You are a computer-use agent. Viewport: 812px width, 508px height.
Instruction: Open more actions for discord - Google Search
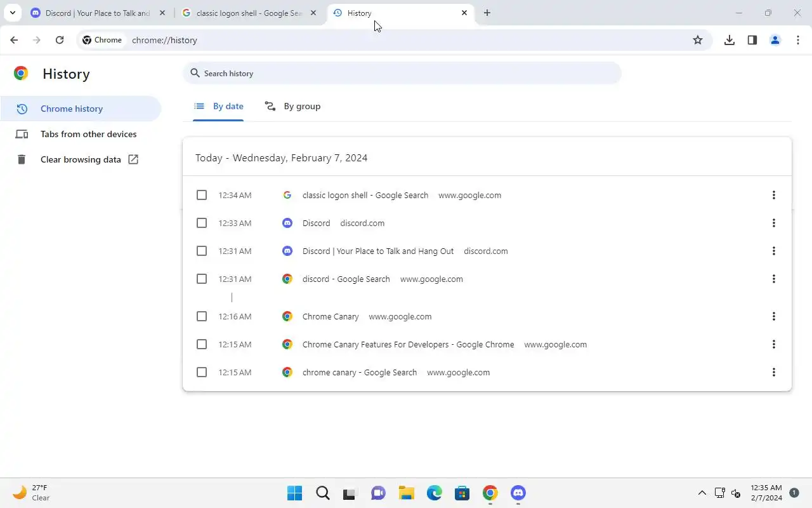[x=773, y=279]
